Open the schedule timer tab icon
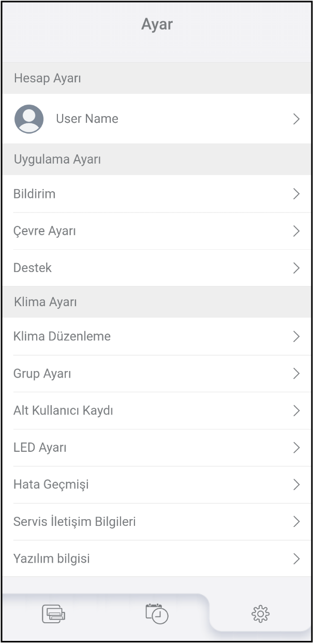Viewport: 314px width, 644px height. click(x=157, y=614)
